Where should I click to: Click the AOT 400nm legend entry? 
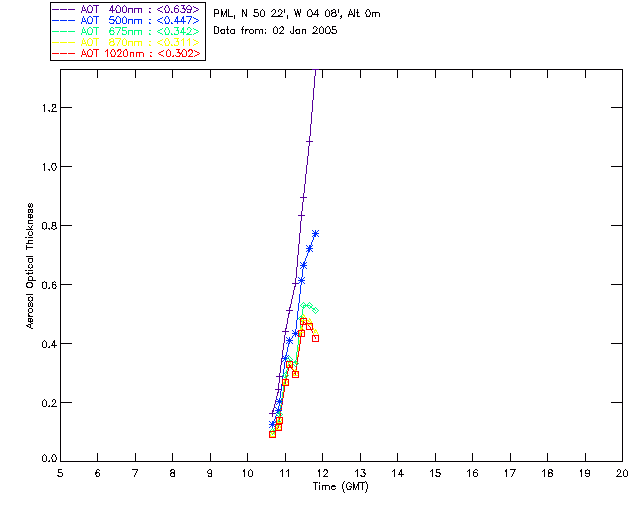(126, 9)
